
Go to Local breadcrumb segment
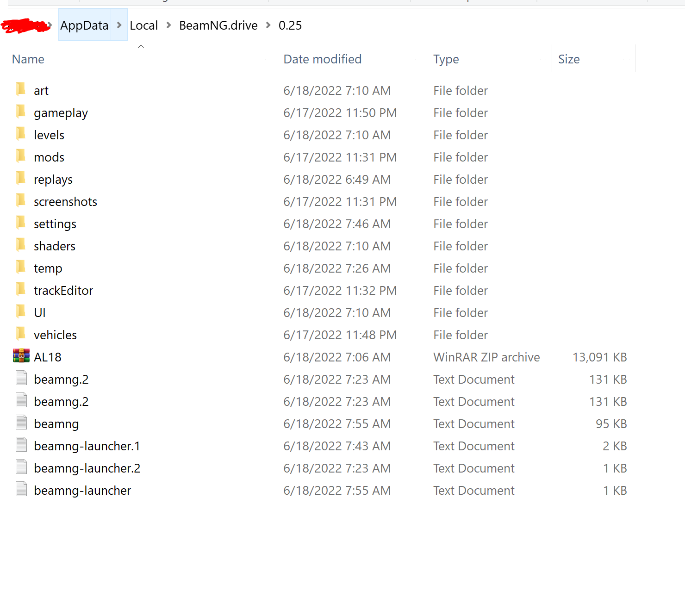(143, 25)
